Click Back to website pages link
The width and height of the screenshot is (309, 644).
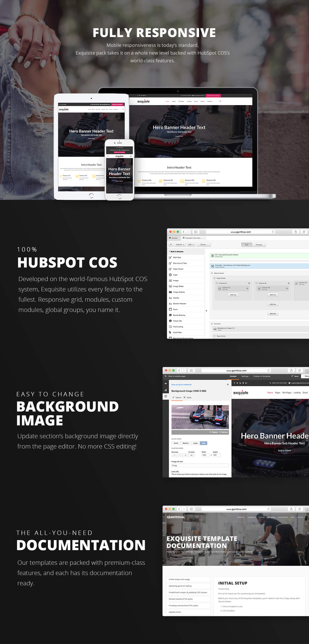175,376
